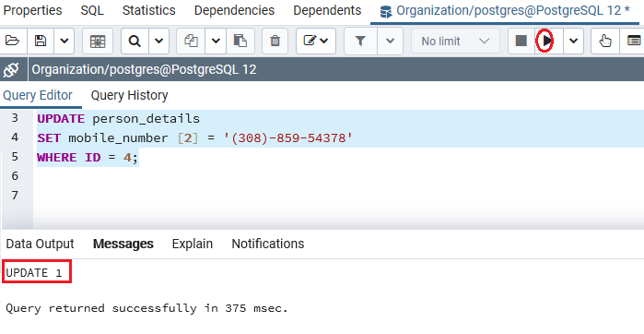Click the 'Query returned successfully' message
The width and height of the screenshot is (644, 334).
click(146, 308)
